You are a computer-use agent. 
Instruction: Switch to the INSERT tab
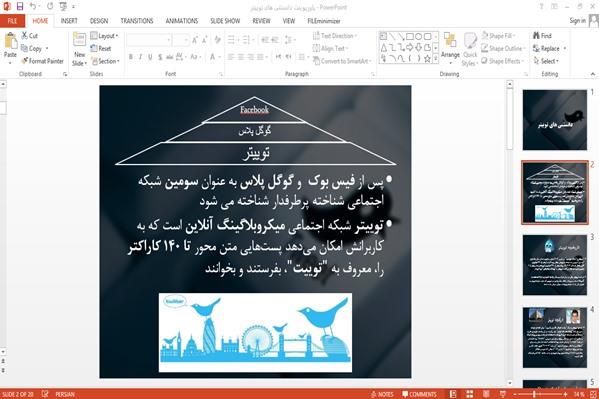(69, 21)
